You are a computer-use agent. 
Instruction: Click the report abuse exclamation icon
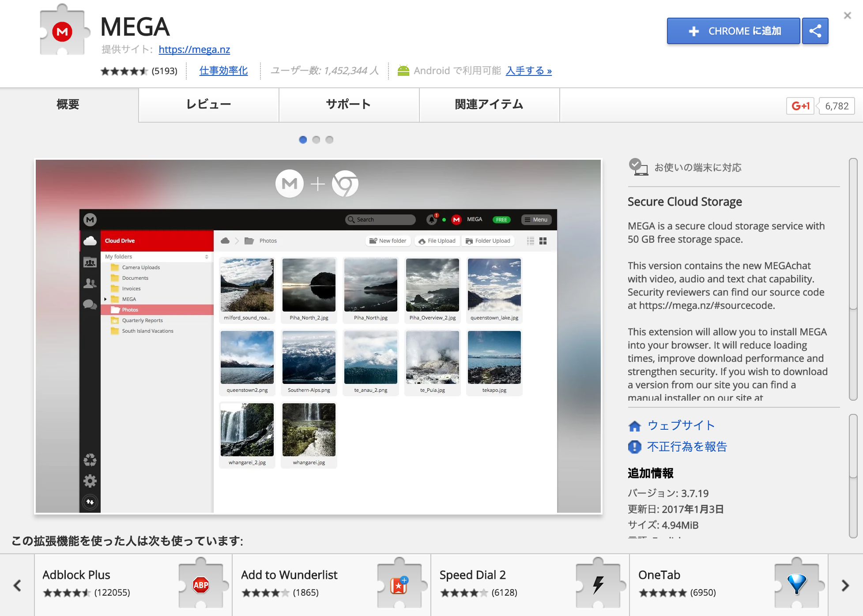(634, 447)
